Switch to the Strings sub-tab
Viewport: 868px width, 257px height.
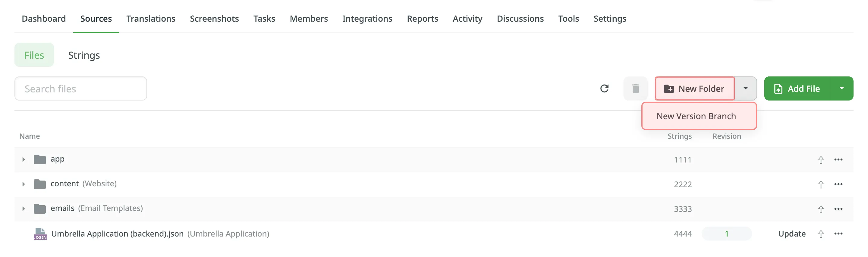tap(84, 55)
